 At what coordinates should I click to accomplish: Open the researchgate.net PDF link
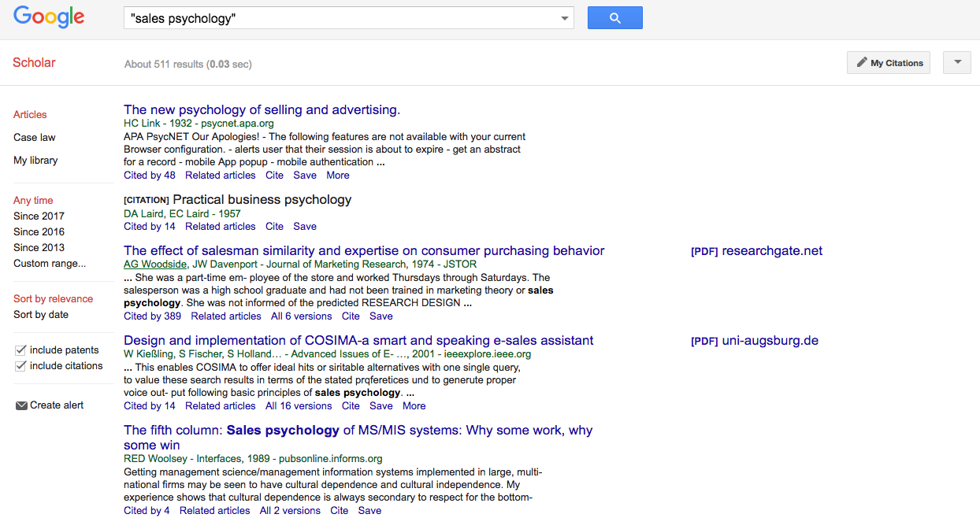click(x=756, y=251)
